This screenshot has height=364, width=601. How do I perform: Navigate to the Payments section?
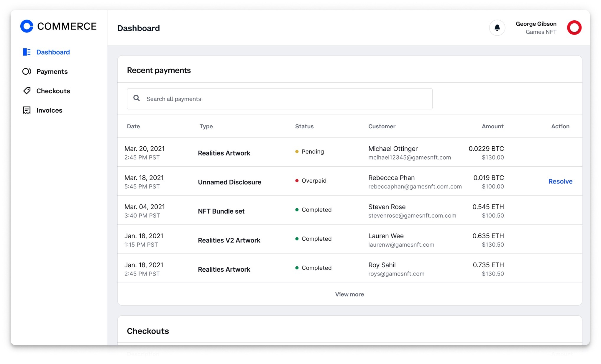52,71
